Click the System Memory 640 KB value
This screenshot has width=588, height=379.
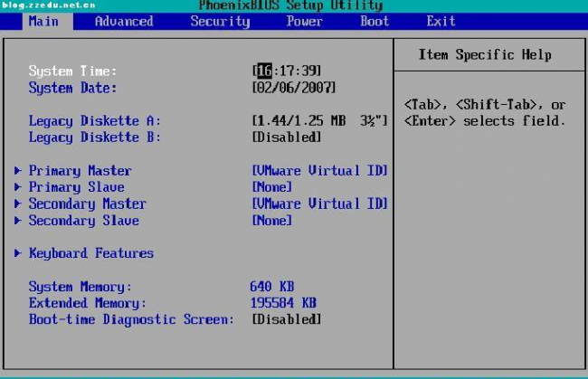point(272,287)
